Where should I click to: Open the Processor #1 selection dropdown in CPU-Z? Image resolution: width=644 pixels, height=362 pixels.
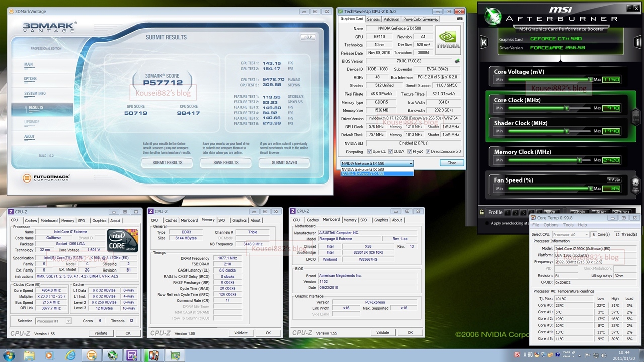click(x=53, y=321)
